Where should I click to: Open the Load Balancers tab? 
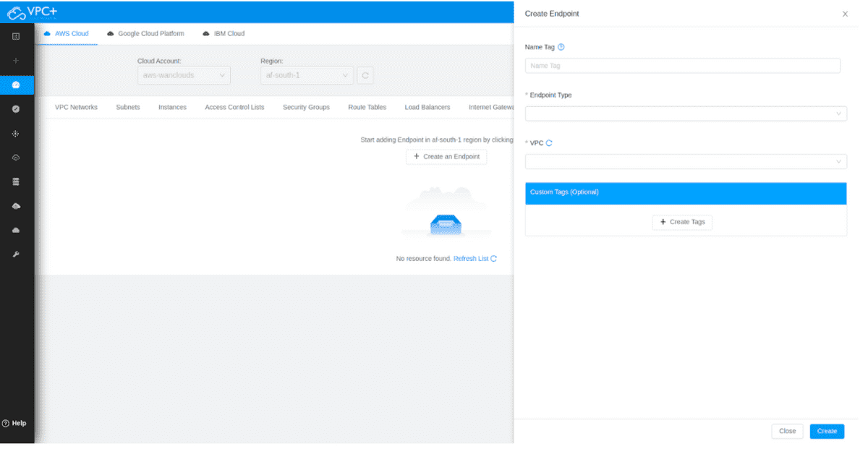click(427, 107)
